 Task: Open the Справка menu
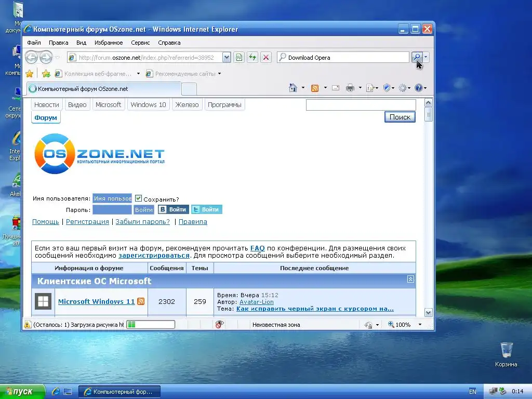pos(169,43)
